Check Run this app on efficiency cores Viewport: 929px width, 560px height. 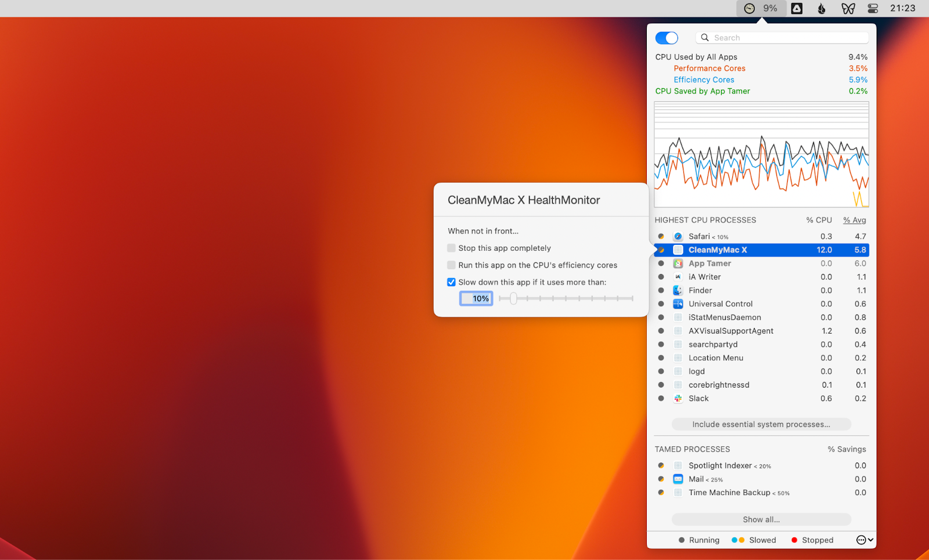click(x=451, y=265)
